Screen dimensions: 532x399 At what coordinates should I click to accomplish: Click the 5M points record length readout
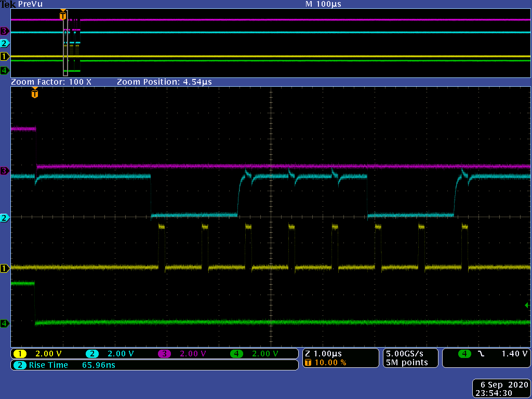point(407,363)
